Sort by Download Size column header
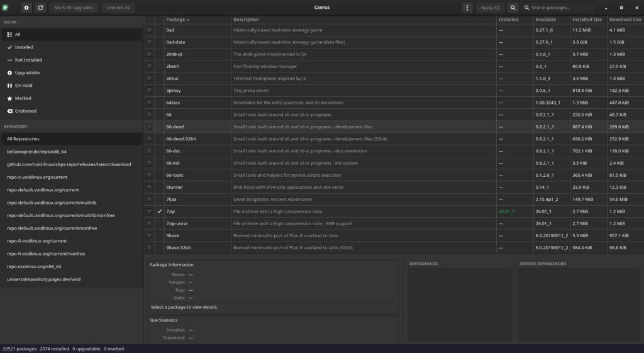Image resolution: width=644 pixels, height=353 pixels. 625,20
